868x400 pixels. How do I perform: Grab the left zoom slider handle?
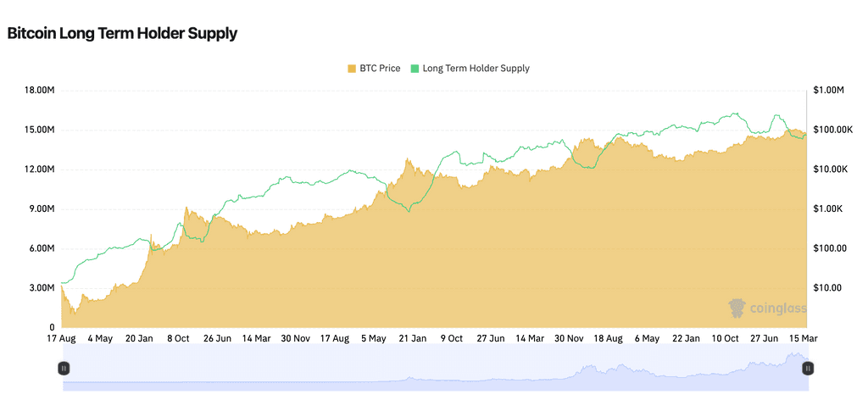[64, 368]
